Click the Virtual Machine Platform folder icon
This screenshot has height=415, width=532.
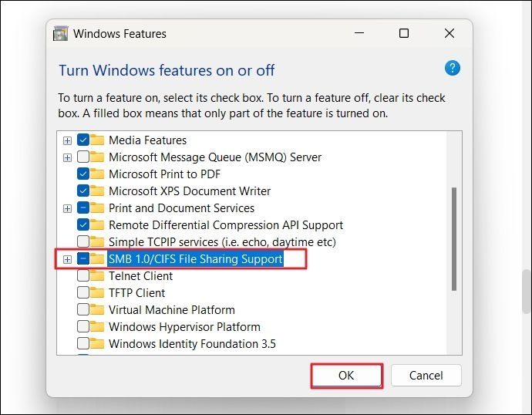97,310
